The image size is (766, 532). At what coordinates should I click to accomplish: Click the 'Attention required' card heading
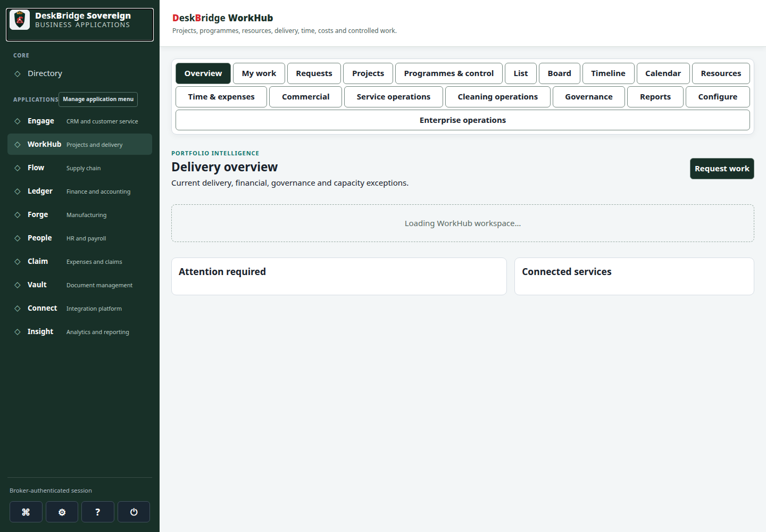222,272
